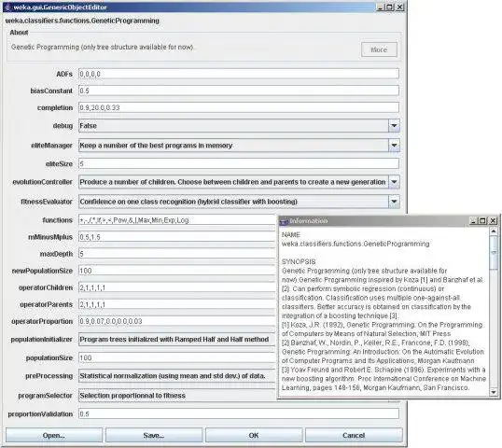
Task: Click the operatorChildren input field
Action: click(176, 287)
